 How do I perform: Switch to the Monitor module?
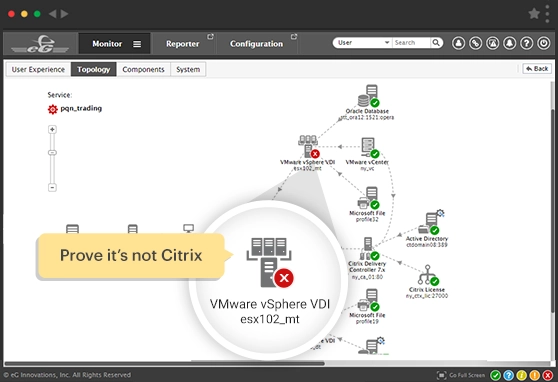click(x=107, y=44)
